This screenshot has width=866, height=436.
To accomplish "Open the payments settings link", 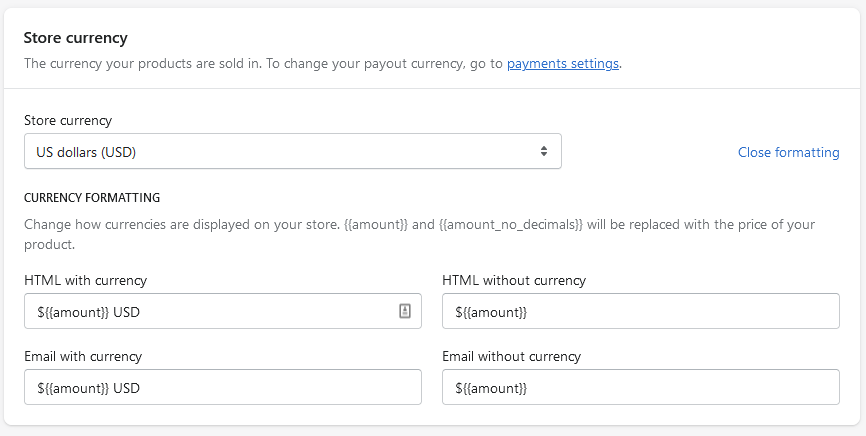I will pyautogui.click(x=562, y=64).
